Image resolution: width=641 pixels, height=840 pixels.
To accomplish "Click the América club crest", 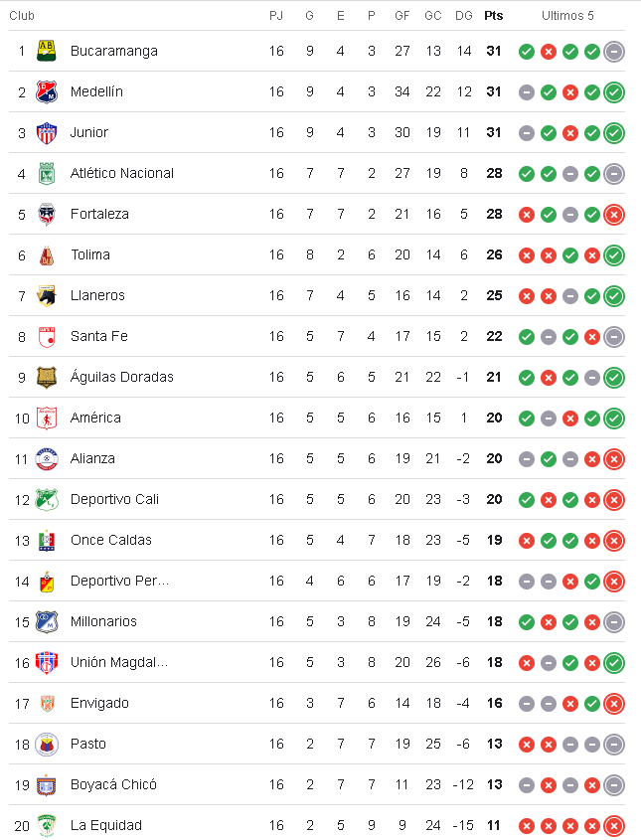I will [47, 418].
